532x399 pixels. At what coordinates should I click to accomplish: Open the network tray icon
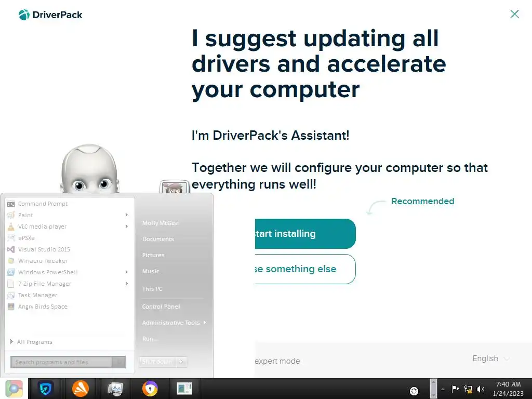(468, 389)
